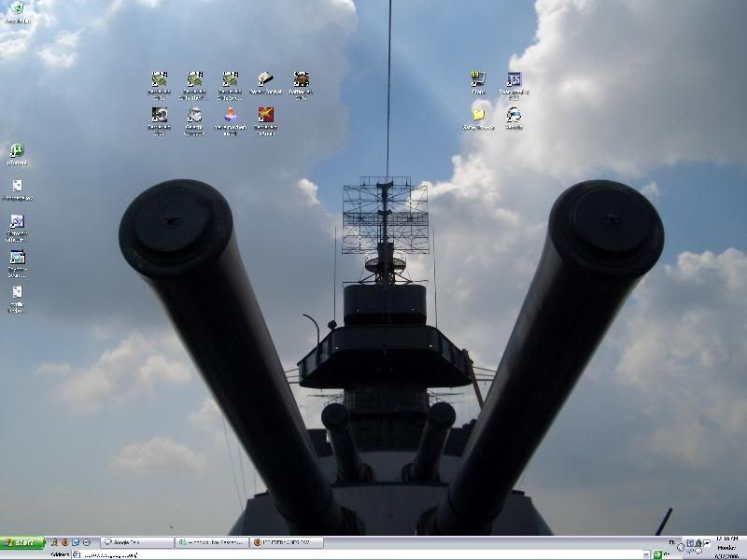Open the Start menu
The image size is (747, 560).
click(x=22, y=542)
